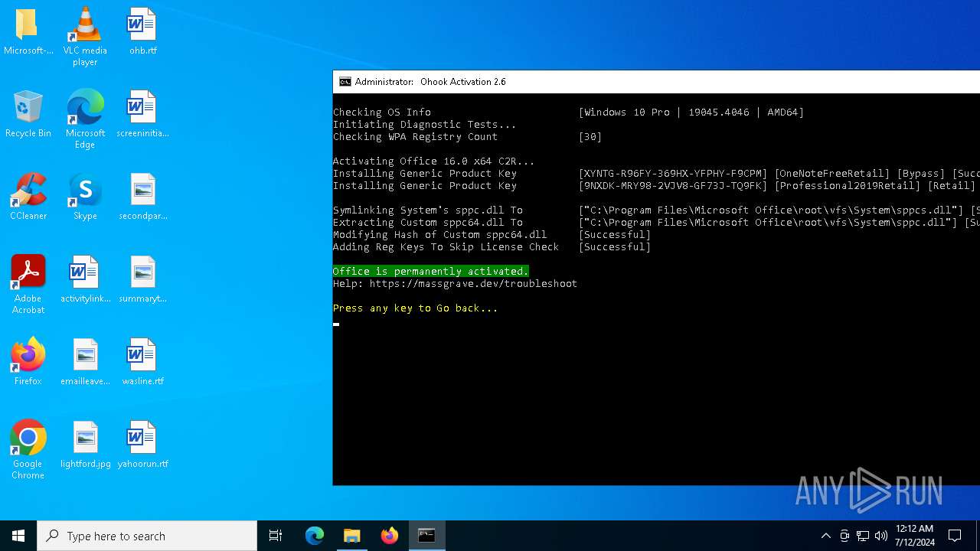
Task: Switch to the command prompt taskbar button
Action: click(x=426, y=536)
